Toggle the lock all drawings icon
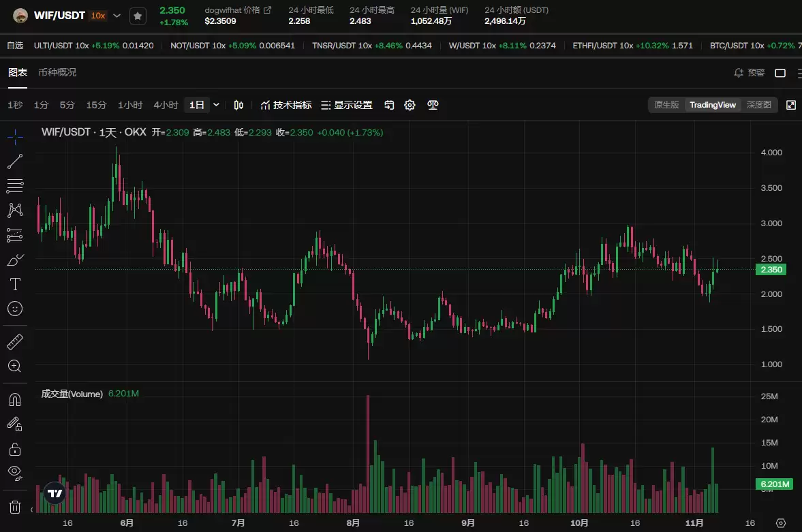Screen dimensions: 802x532 click(x=15, y=449)
